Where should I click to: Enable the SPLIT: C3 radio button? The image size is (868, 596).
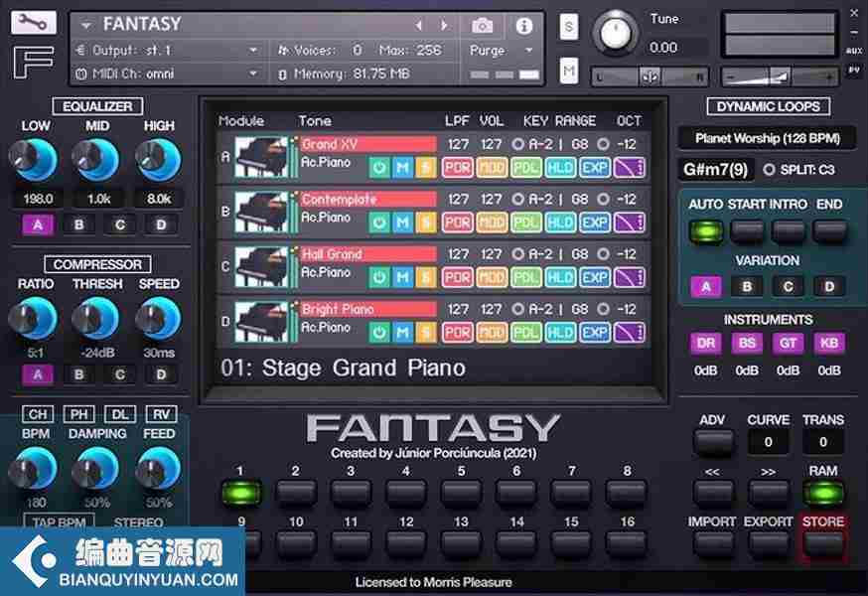[x=769, y=170]
